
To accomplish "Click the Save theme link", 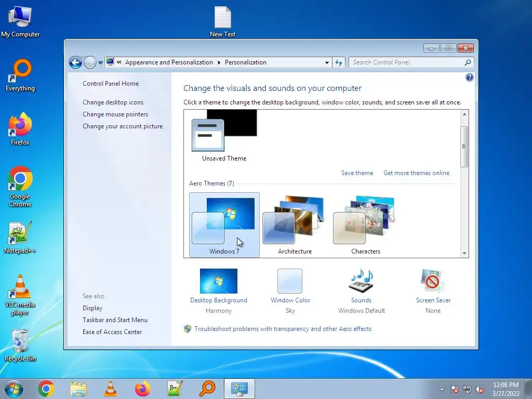I will point(357,173).
